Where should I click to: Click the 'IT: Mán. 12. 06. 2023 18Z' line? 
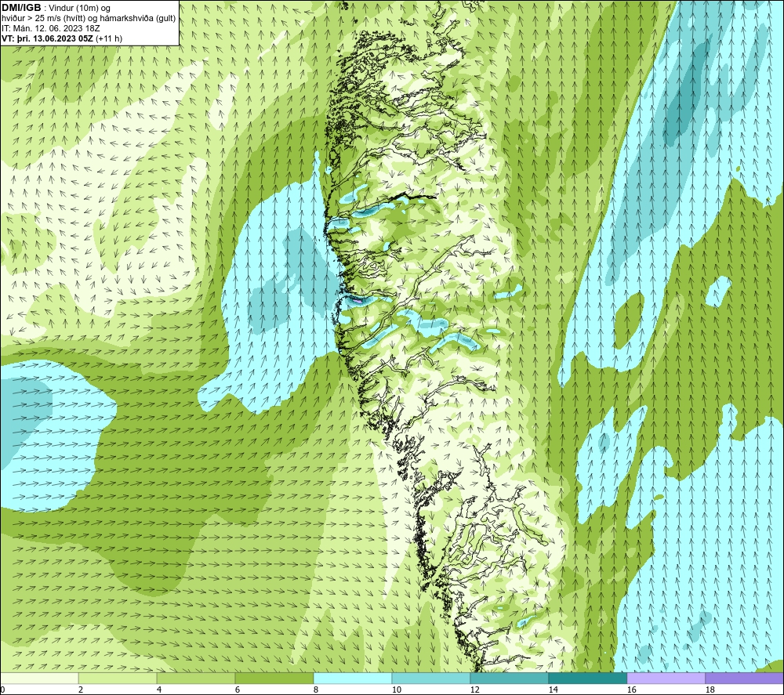(x=50, y=28)
